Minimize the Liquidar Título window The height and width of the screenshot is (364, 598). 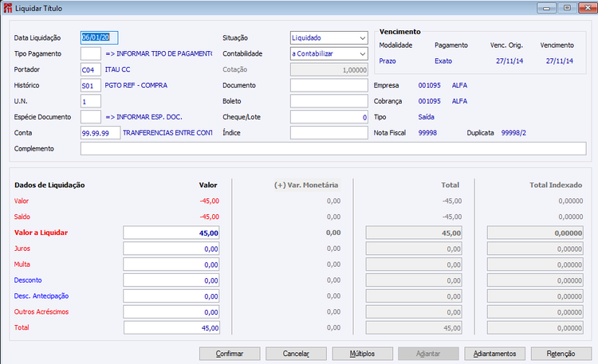point(546,8)
